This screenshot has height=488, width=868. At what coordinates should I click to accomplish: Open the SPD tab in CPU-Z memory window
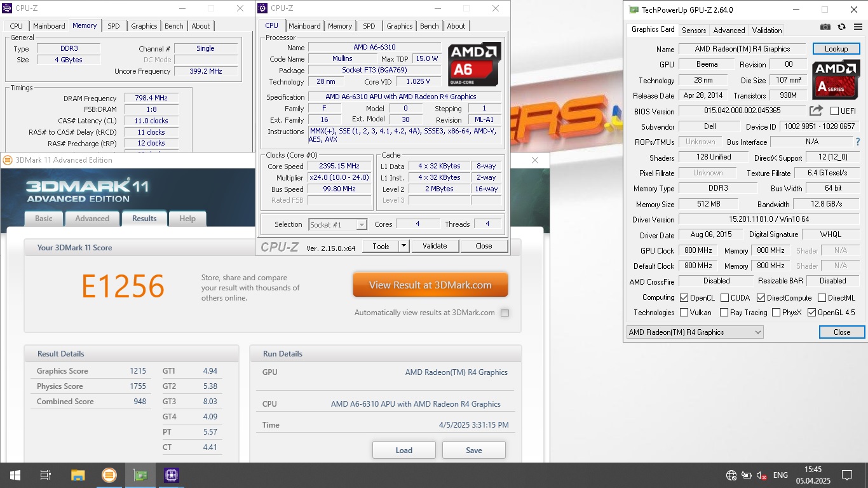coord(113,26)
